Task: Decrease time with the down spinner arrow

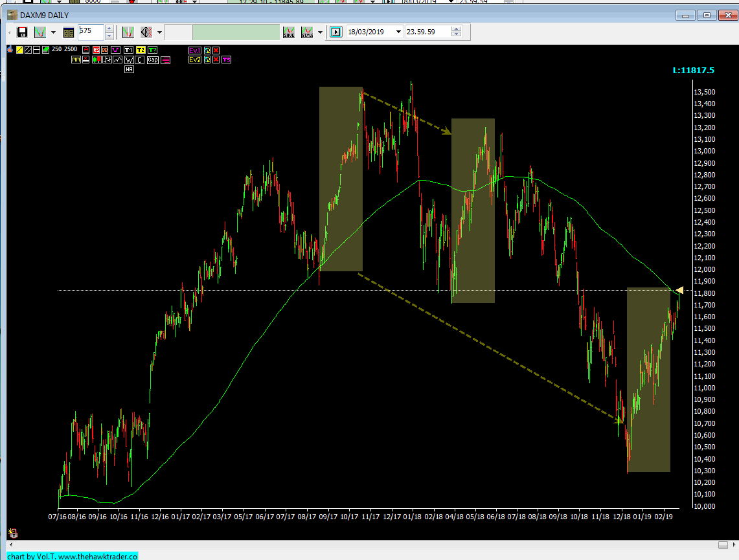Action: coord(456,34)
